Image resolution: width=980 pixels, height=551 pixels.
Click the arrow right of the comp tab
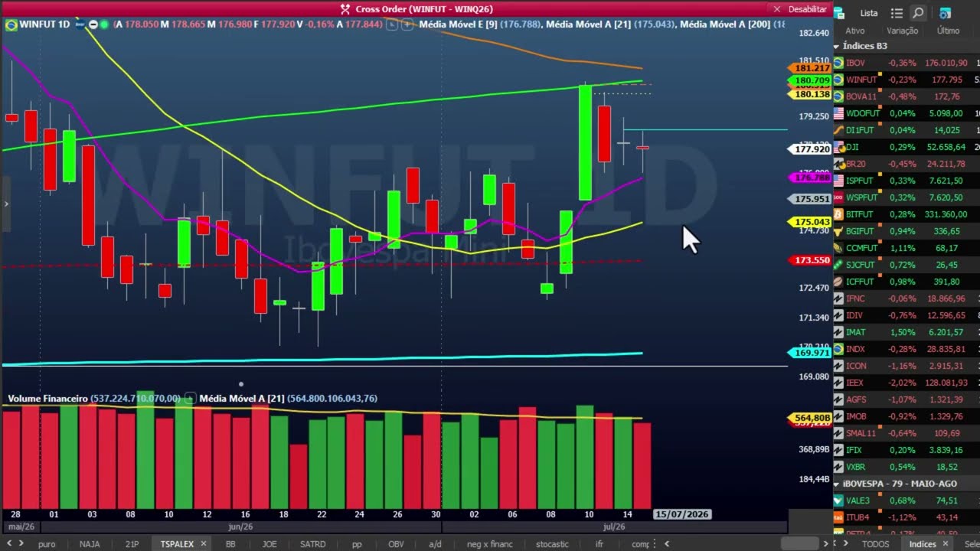click(x=667, y=544)
